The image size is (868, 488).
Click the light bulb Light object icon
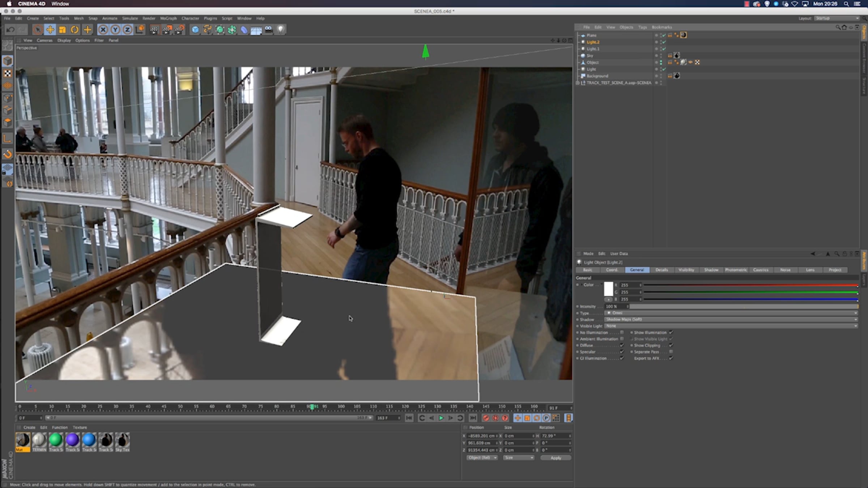(x=281, y=30)
